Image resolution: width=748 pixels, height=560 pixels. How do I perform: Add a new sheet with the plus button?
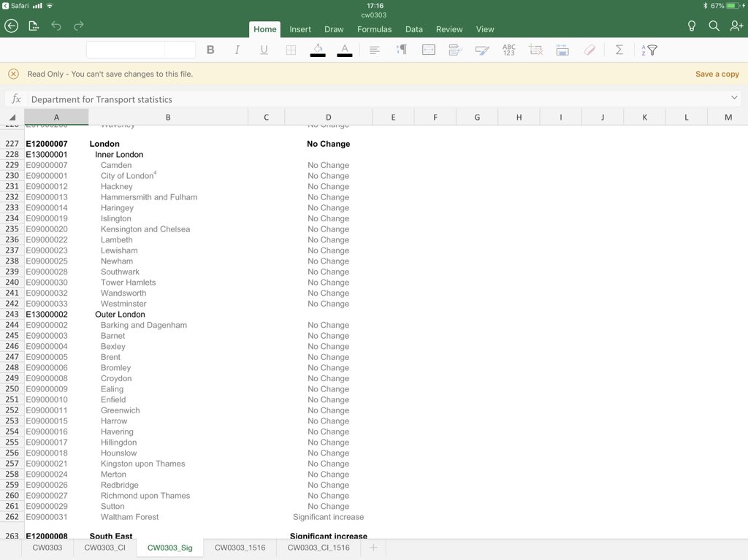coord(373,548)
